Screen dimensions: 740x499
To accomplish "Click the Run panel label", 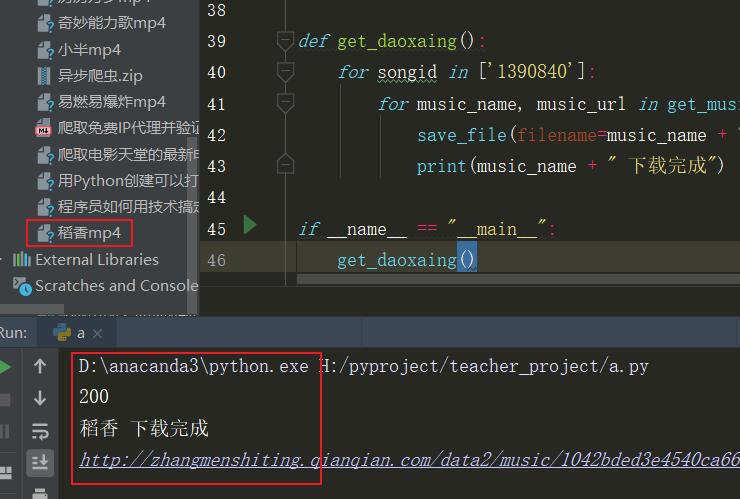I will [x=13, y=332].
